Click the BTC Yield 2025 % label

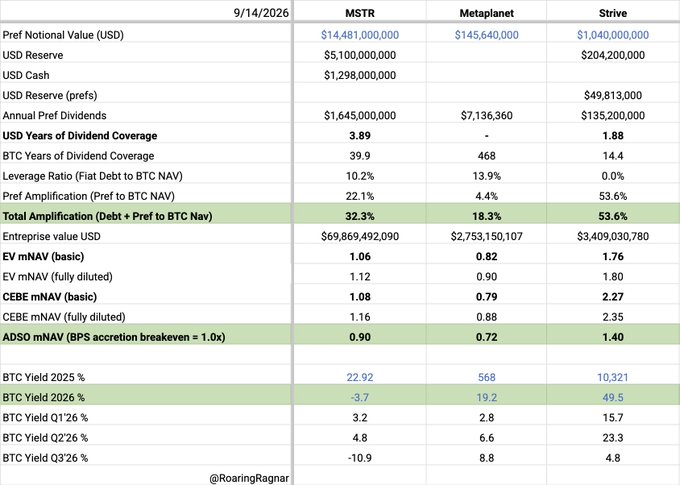pyautogui.click(x=43, y=377)
